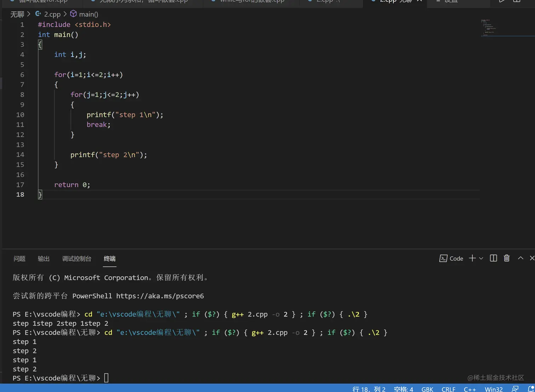This screenshot has height=392, width=535.
Task: Change line endings via the CRLF status item
Action: coord(448,389)
